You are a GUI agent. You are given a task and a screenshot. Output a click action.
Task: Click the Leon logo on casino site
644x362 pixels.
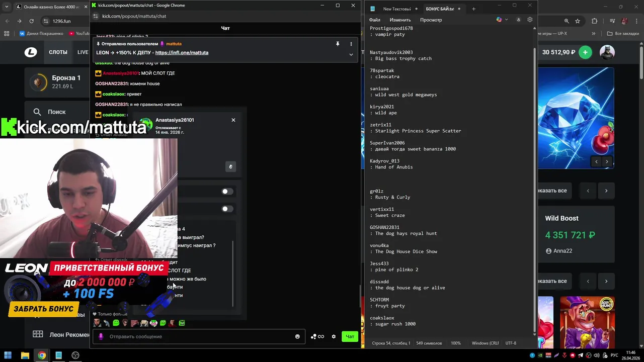[x=31, y=52]
